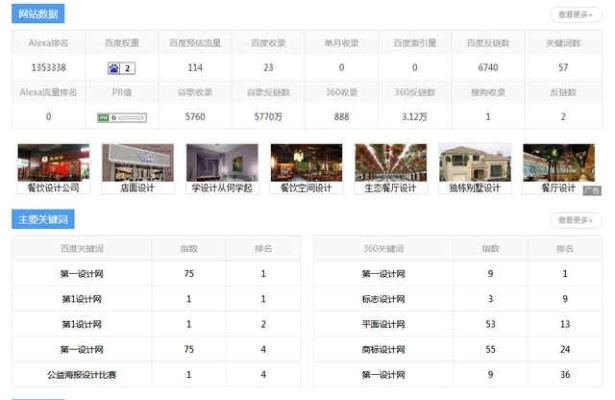
Task: Open 查看更多 in the 主要关键词 section
Action: coord(575,219)
